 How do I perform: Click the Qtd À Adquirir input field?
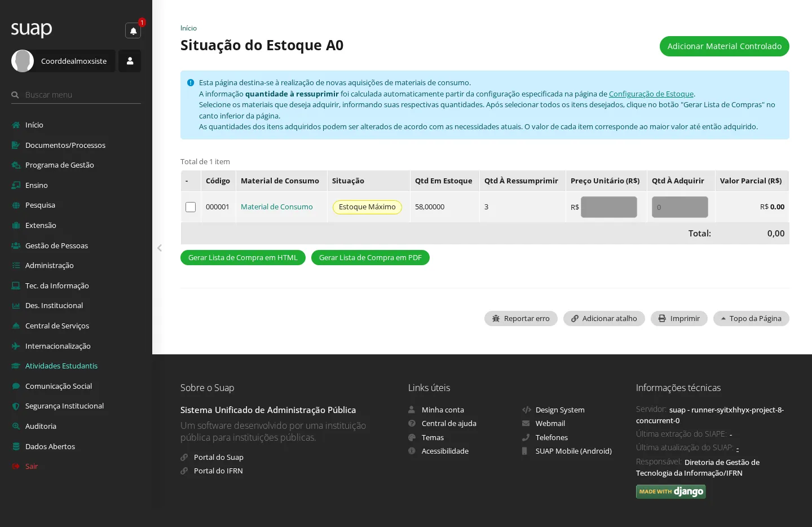click(x=679, y=207)
